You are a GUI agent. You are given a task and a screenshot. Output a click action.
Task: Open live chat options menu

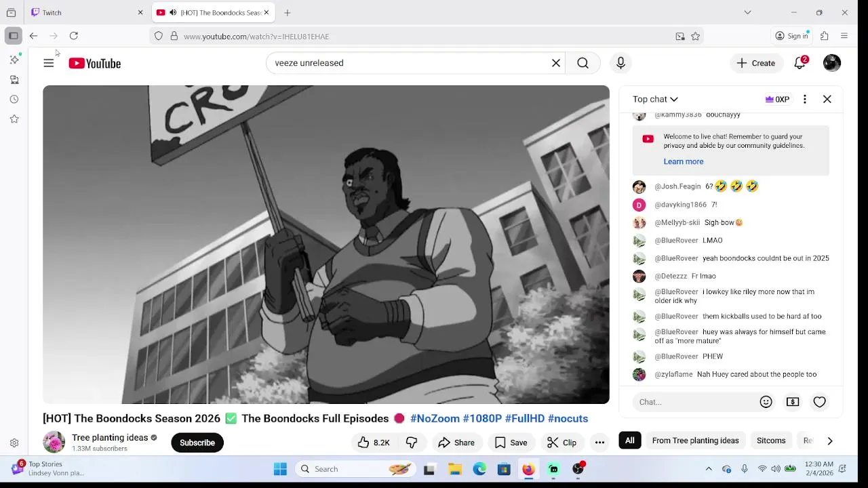805,99
